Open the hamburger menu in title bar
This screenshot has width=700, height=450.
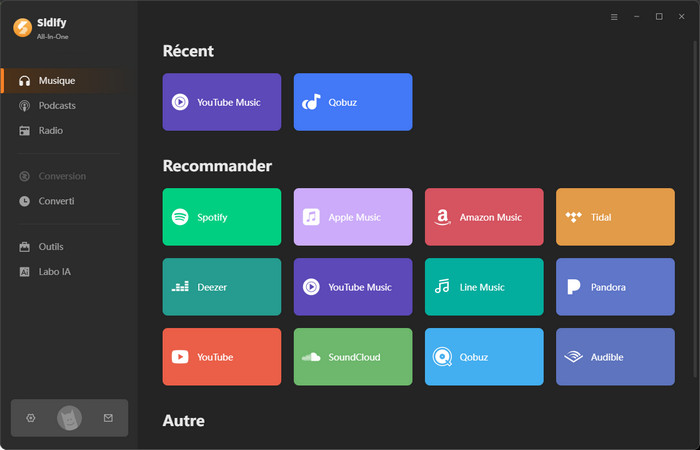coord(614,17)
